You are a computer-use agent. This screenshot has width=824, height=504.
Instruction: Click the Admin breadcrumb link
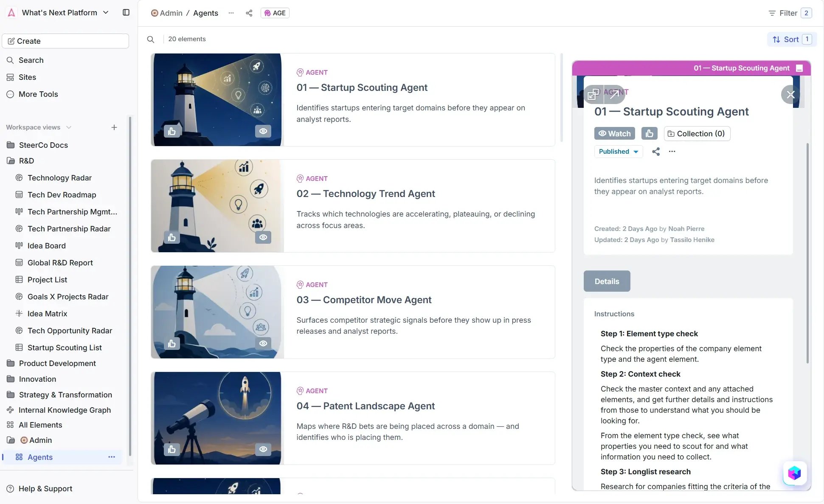[167, 13]
